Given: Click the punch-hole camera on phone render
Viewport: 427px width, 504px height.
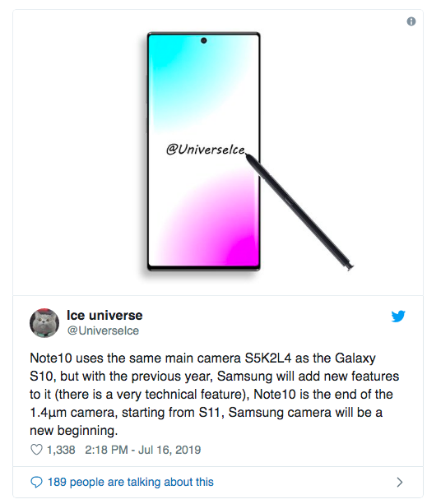Looking at the screenshot, I should tap(203, 40).
